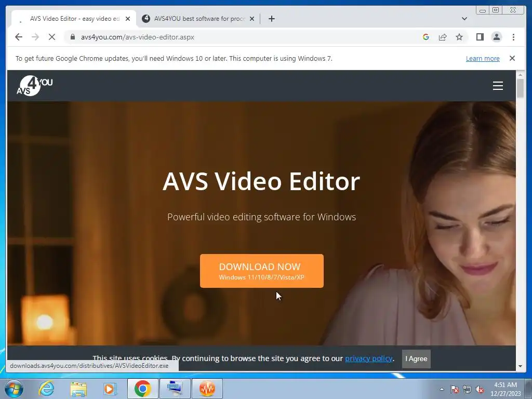Image resolution: width=532 pixels, height=399 pixels.
Task: Click the AVS4YOU logo
Action: point(35,86)
